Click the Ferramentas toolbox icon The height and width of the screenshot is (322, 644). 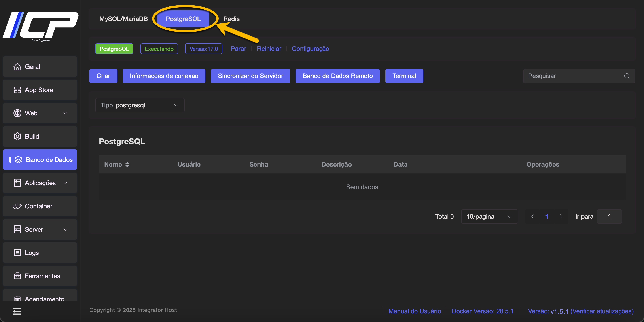click(17, 276)
